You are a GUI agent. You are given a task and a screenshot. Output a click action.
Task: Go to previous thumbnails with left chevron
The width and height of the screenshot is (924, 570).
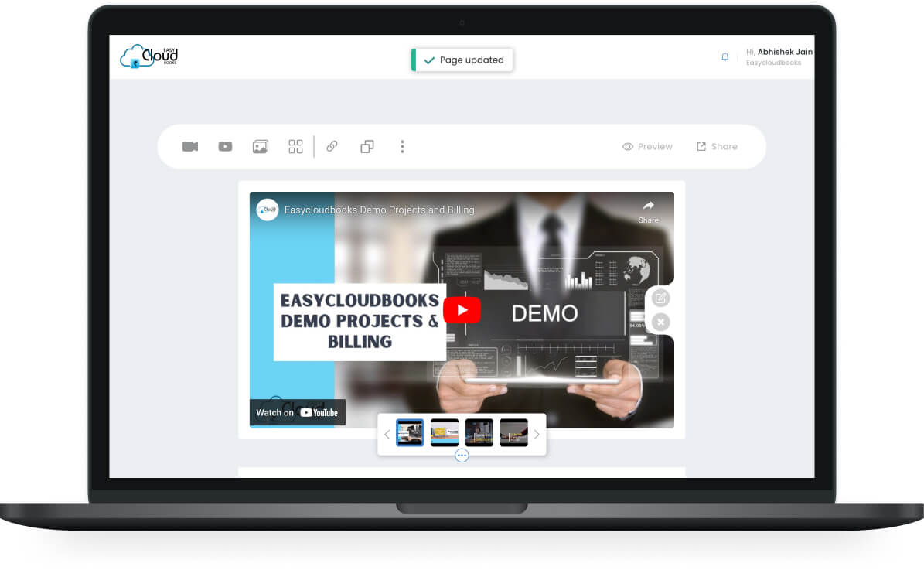click(387, 435)
